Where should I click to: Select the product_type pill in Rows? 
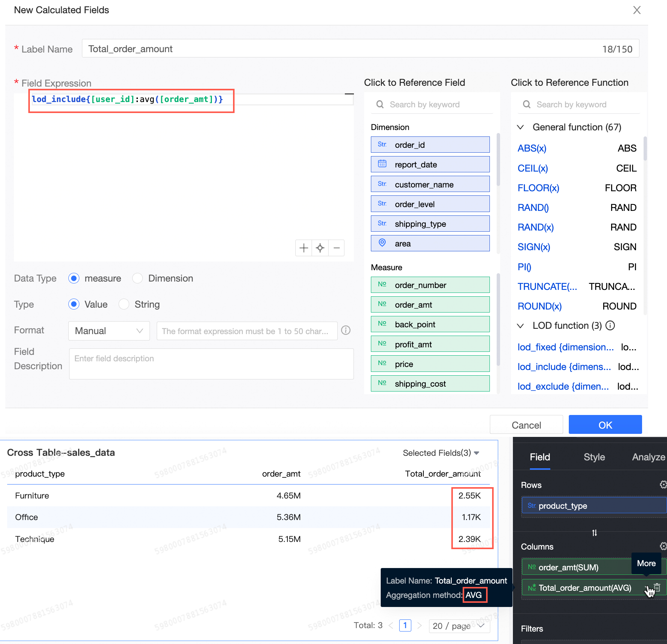[594, 505]
